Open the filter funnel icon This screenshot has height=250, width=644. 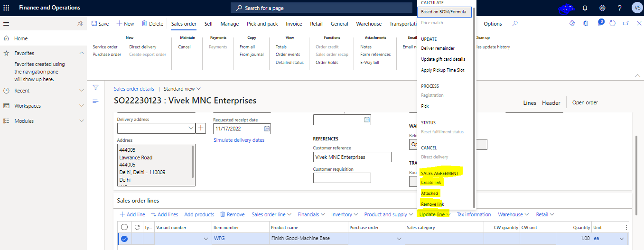pos(95,87)
